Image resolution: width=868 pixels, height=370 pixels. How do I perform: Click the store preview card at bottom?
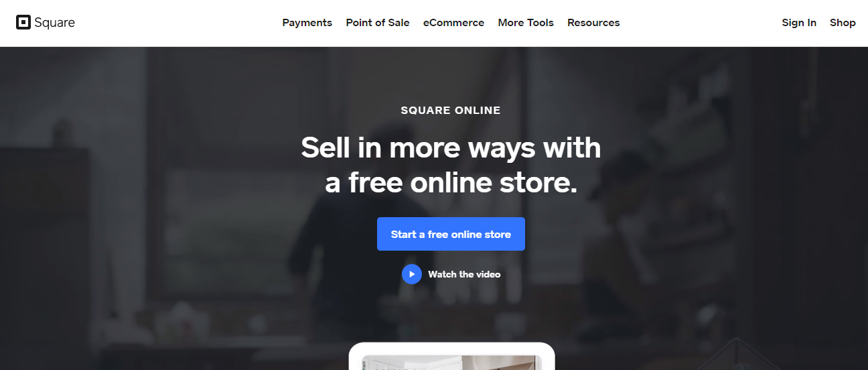click(x=452, y=356)
